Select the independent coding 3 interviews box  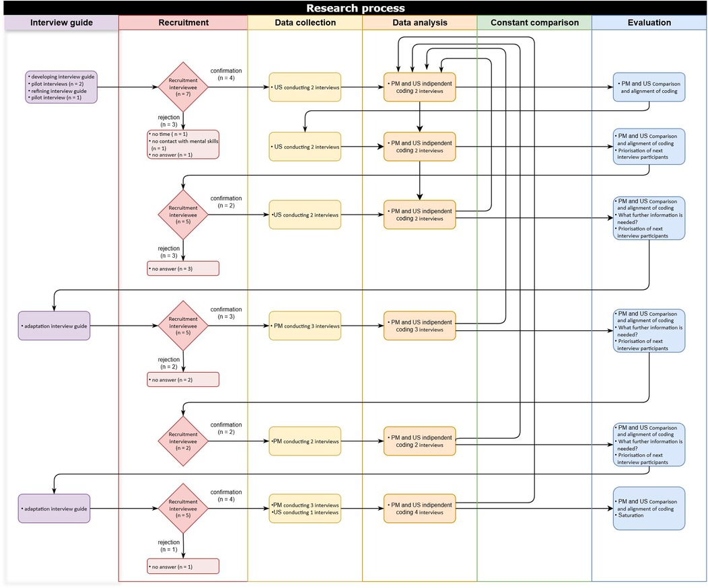(419, 326)
